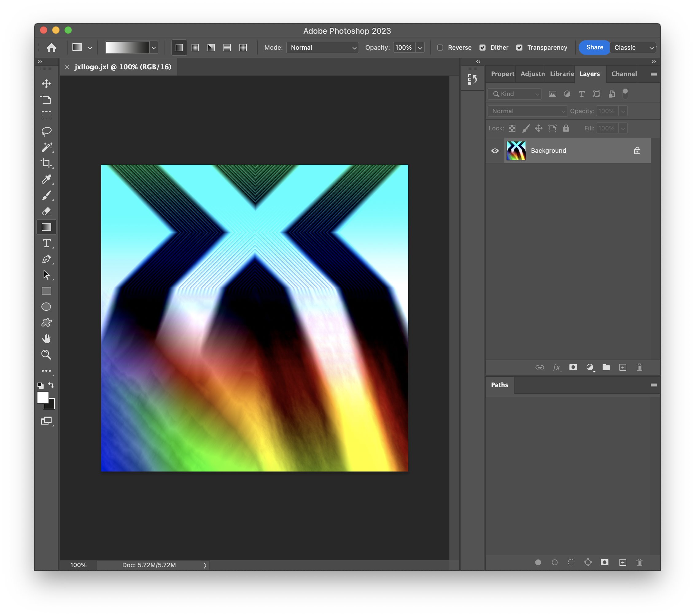The height and width of the screenshot is (616, 695).
Task: Choose the radial gradient style
Action: pos(195,48)
